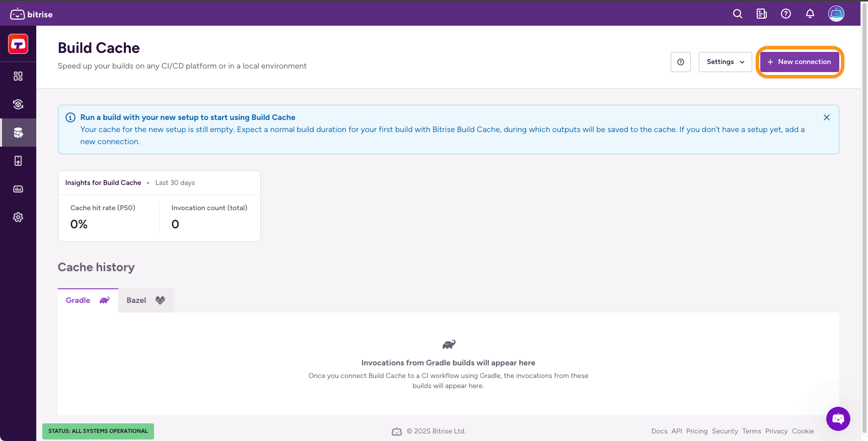Screen dimensions: 868x441
Task: Select the Gradle tab
Action: click(x=88, y=300)
